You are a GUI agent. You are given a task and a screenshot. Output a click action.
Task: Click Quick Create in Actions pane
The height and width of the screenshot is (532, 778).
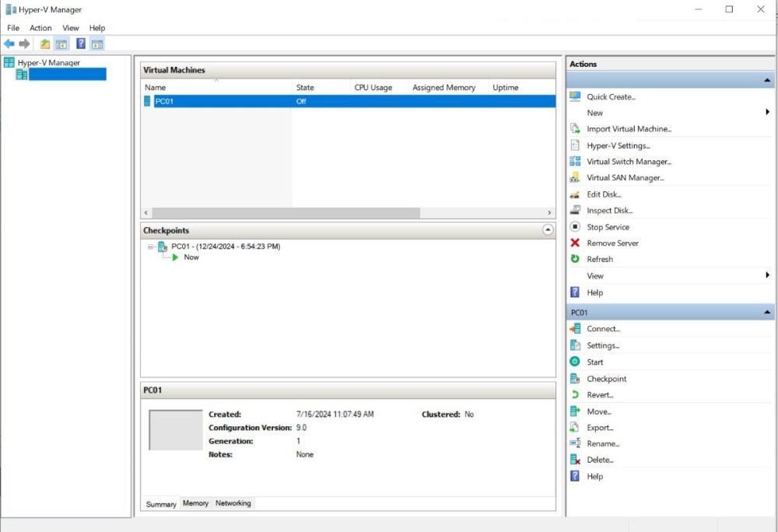tap(611, 97)
